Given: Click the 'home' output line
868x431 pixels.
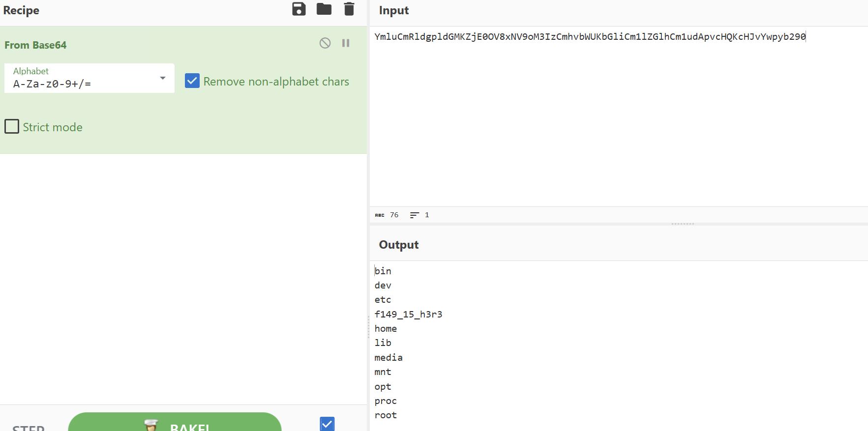Looking at the screenshot, I should 386,328.
